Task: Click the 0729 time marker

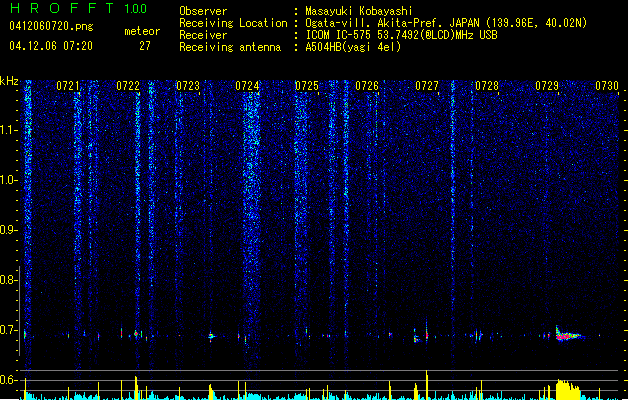Action: click(x=547, y=86)
